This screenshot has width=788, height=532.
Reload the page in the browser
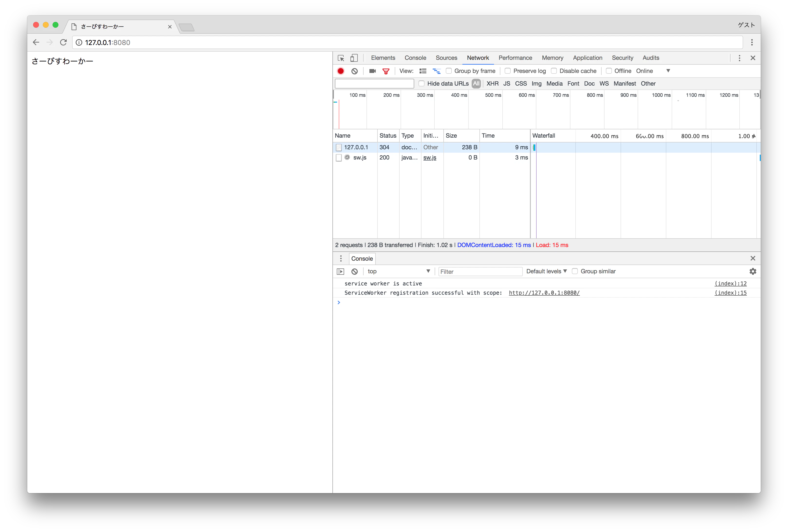[64, 42]
